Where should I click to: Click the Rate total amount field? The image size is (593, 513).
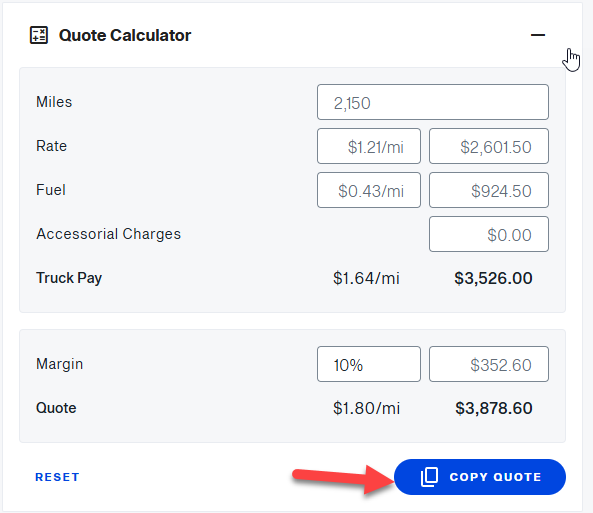(x=489, y=146)
